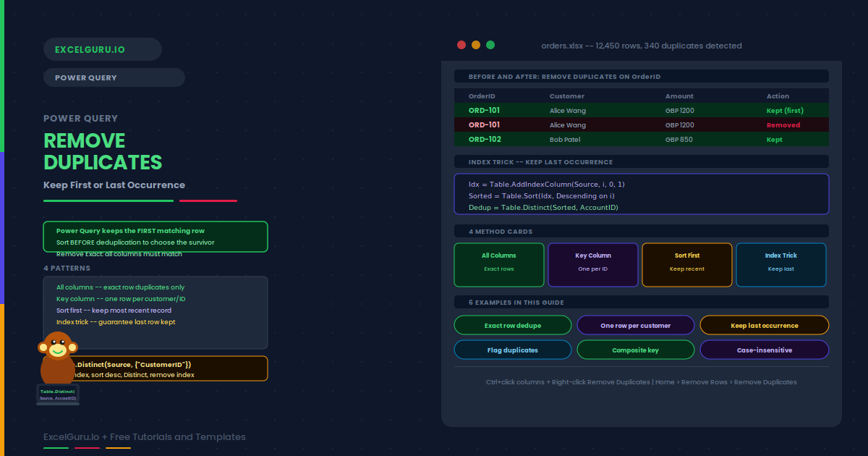Viewport: 868px width, 456px height.
Task: Click the green window dot
Action: click(490, 45)
